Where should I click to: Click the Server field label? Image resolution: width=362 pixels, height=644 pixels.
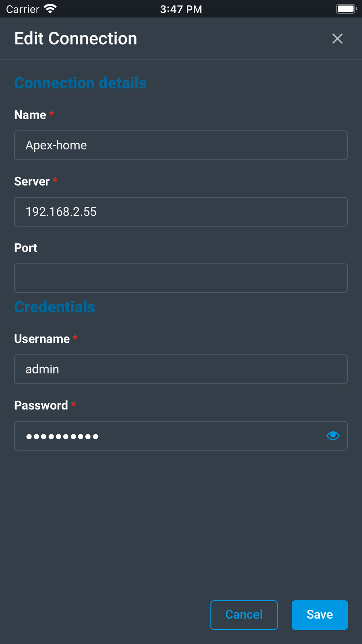point(32,181)
